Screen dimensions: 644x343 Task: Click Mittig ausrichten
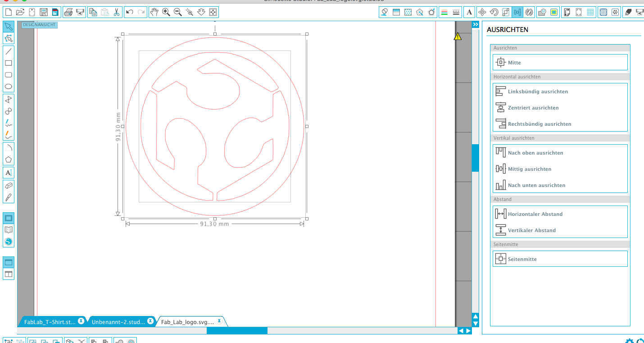click(560, 169)
